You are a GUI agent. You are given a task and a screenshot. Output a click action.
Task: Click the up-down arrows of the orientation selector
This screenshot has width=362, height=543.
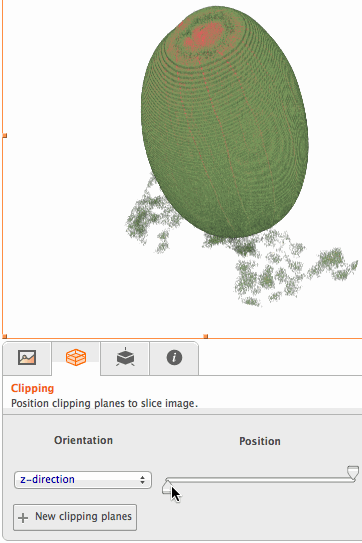(142, 480)
